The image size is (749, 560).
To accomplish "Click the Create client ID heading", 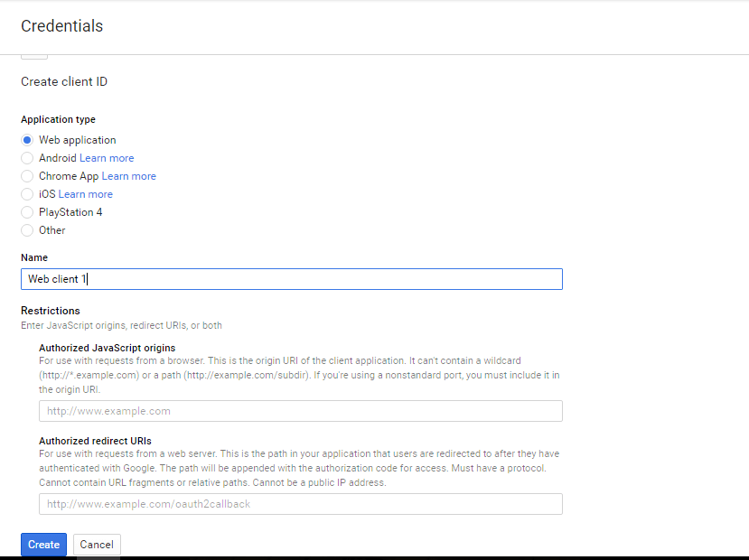I will (x=64, y=81).
